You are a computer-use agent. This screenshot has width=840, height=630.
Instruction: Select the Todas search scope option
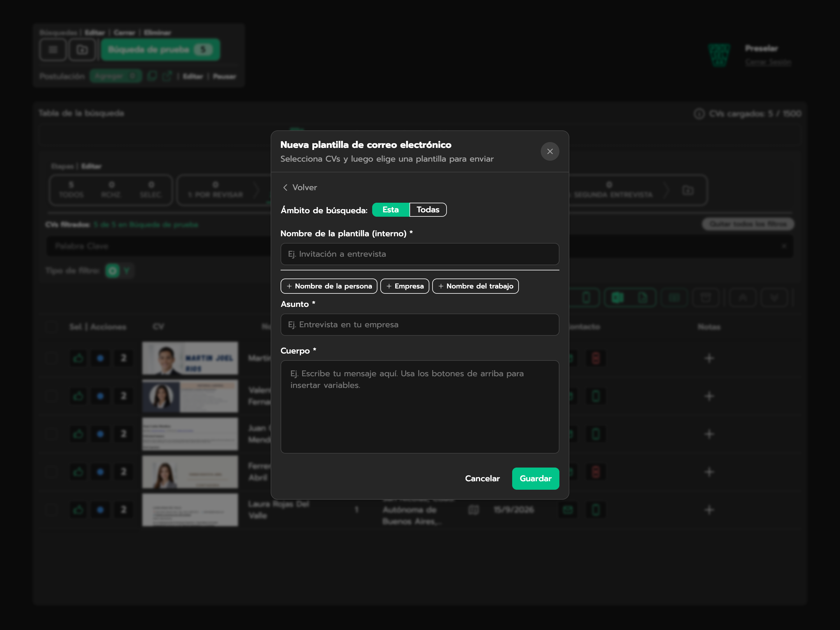click(x=428, y=210)
